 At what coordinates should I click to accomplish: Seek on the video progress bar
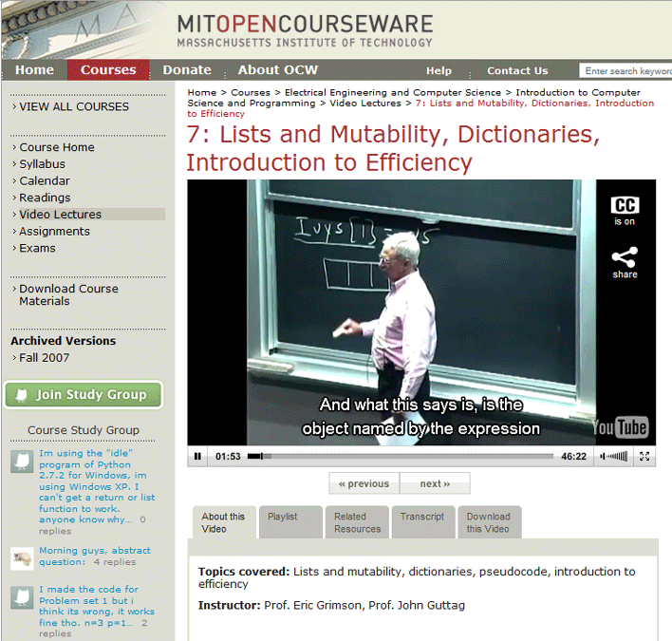[x=401, y=456]
